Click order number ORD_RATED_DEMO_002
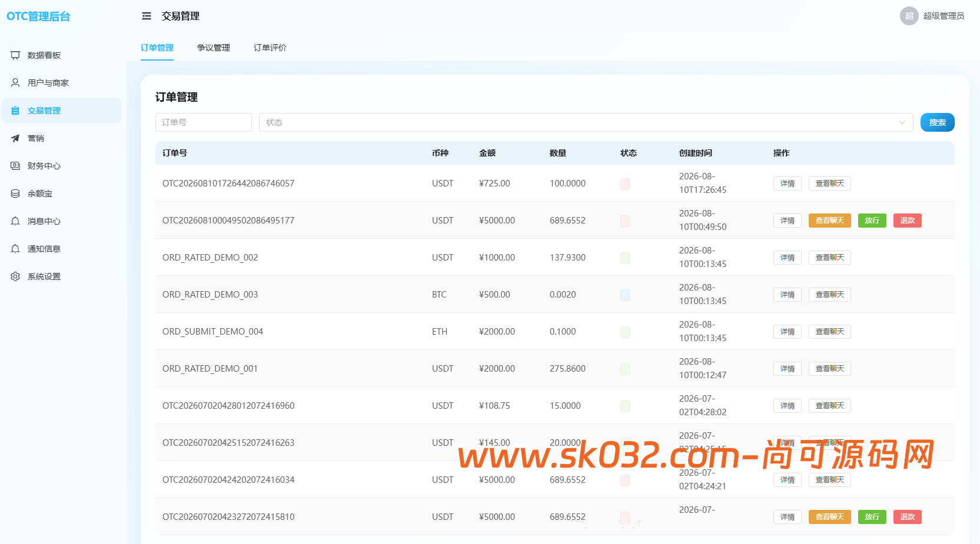Viewport: 980px width, 544px height. (x=210, y=258)
